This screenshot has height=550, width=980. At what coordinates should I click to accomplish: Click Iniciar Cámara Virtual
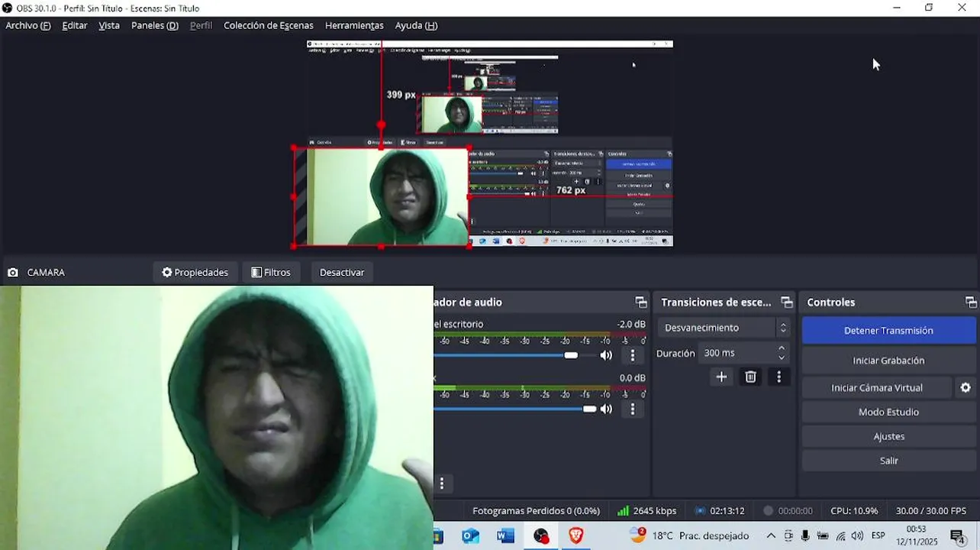coord(877,388)
